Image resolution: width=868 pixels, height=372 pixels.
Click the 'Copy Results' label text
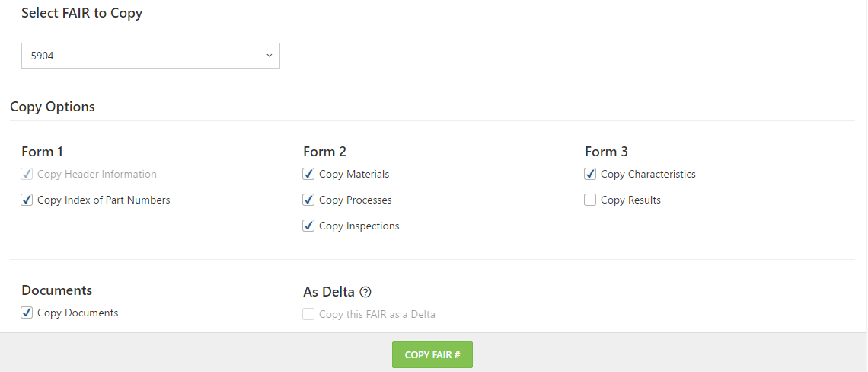[x=630, y=200]
